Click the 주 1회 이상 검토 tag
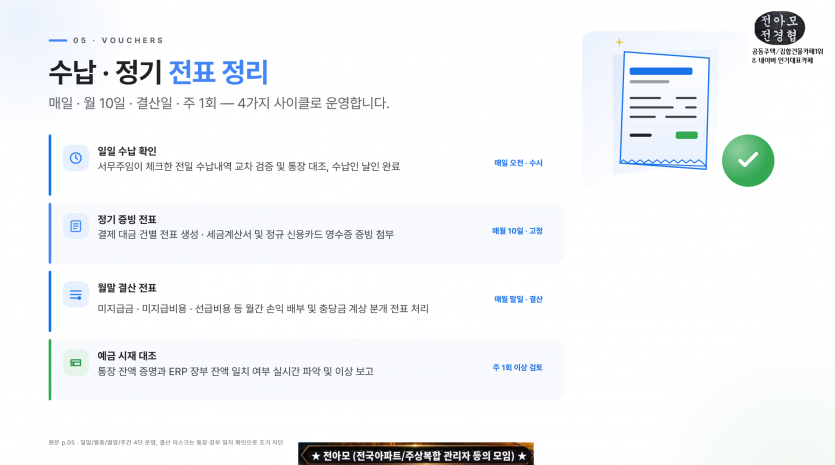 pyautogui.click(x=518, y=368)
